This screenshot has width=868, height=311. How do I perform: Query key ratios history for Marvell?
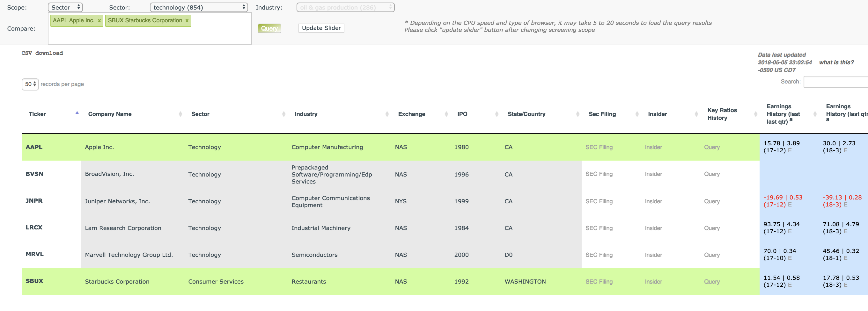pyautogui.click(x=712, y=255)
